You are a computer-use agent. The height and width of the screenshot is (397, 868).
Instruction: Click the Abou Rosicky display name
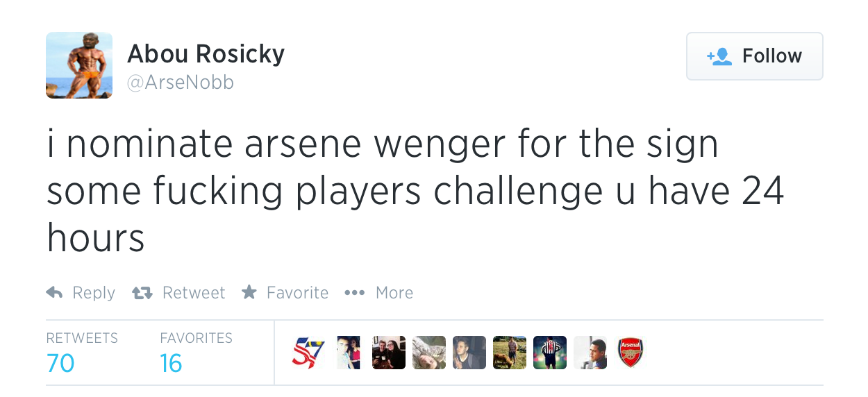206,53
